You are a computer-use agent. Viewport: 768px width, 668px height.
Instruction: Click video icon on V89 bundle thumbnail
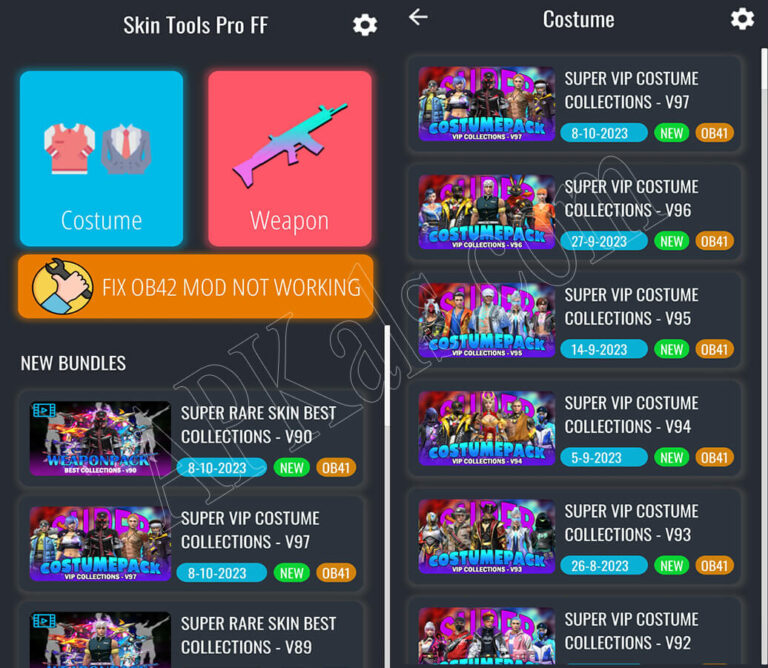(x=44, y=621)
